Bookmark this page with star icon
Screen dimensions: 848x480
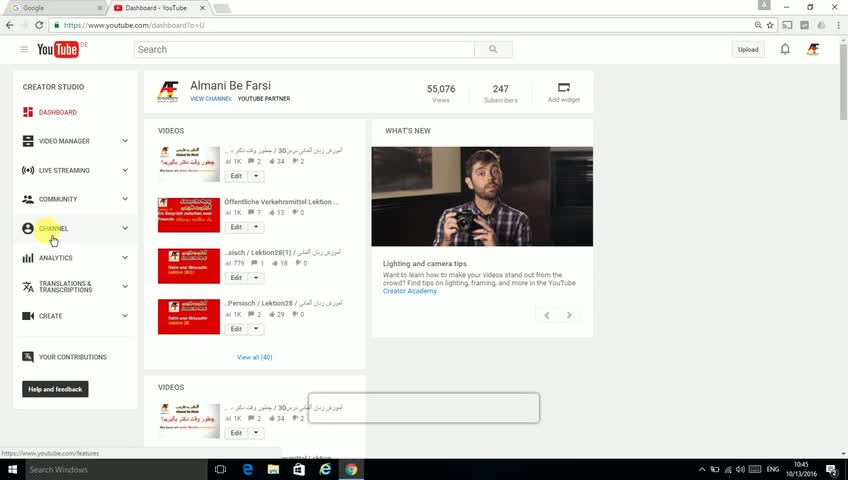point(770,25)
